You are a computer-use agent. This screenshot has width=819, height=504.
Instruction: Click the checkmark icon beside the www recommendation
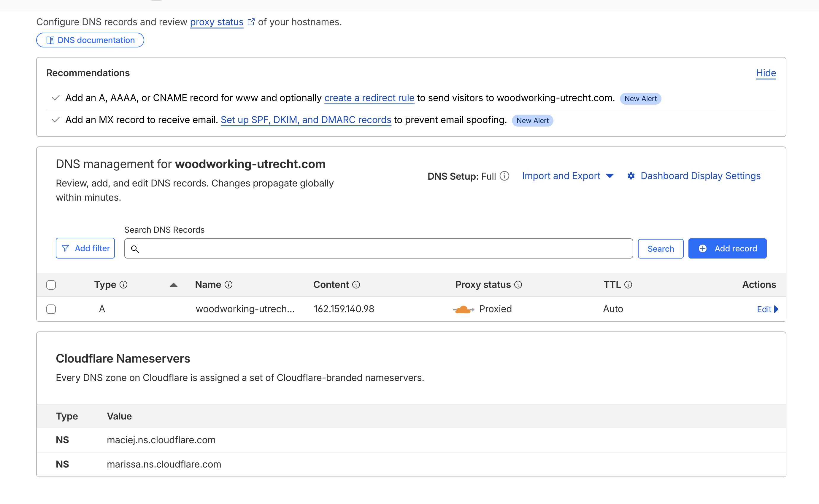point(56,98)
